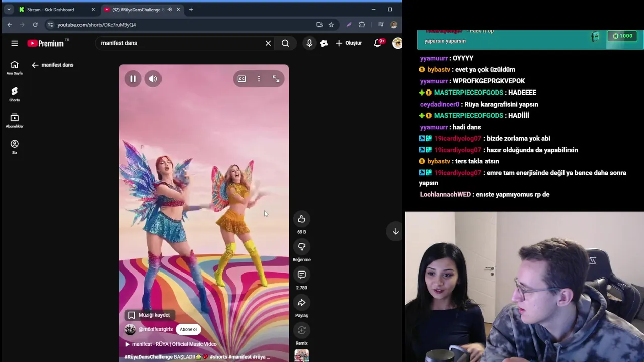Click username MASTERPIECEOFGODS beside HADEEEE
This screenshot has height=362, width=644.
pos(468,93)
